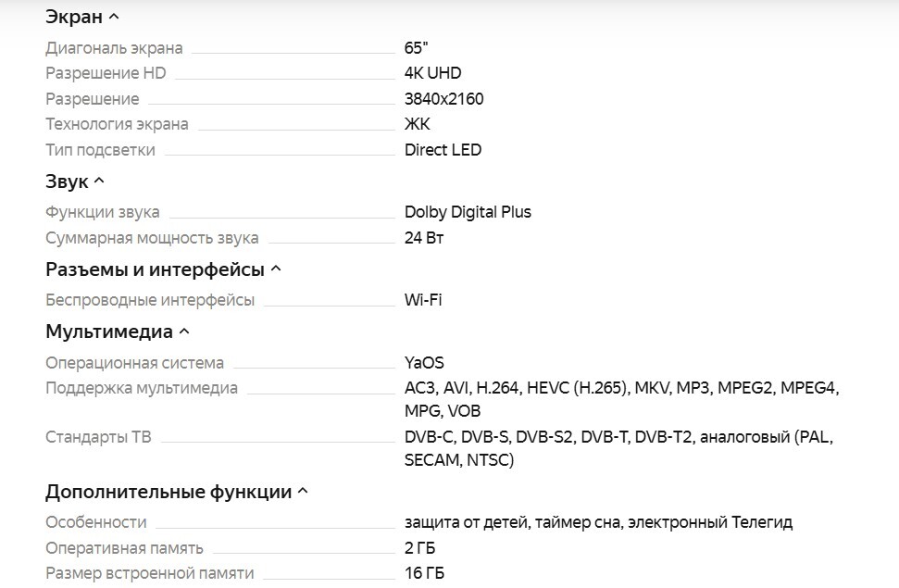Collapse the Мультимедиа section
This screenshot has width=899, height=588.
point(183,332)
